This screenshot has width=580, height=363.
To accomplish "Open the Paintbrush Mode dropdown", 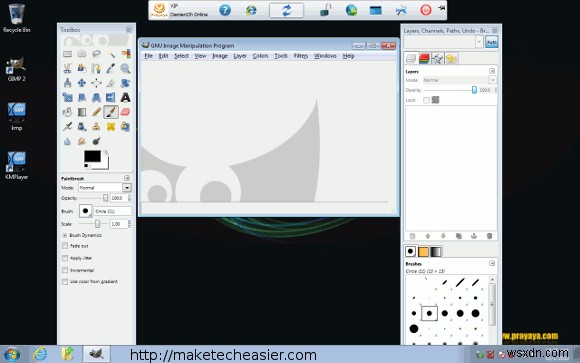I will pyautogui.click(x=105, y=188).
